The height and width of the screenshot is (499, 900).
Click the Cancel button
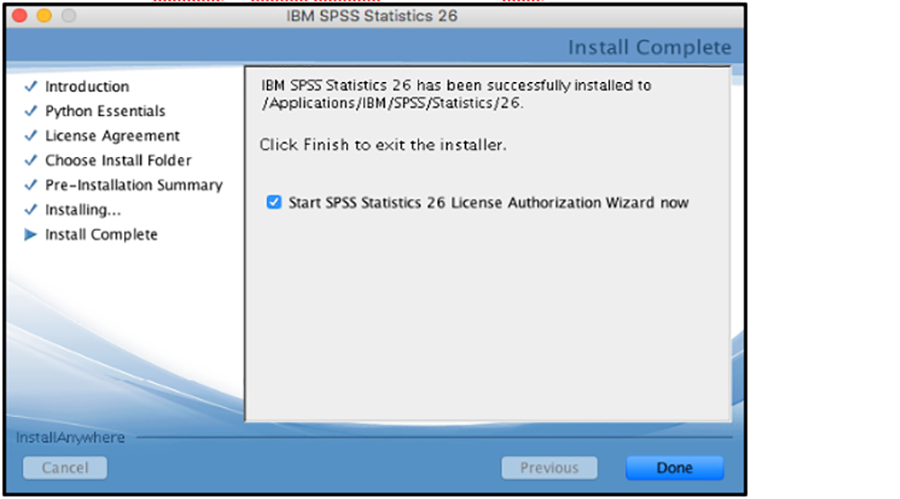(65, 468)
